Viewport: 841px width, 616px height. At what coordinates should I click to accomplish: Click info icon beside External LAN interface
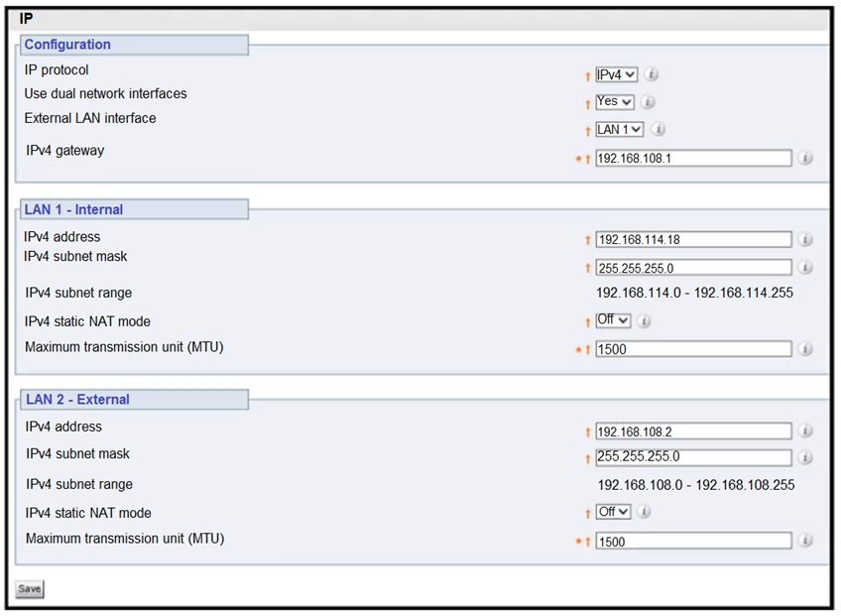click(x=658, y=129)
